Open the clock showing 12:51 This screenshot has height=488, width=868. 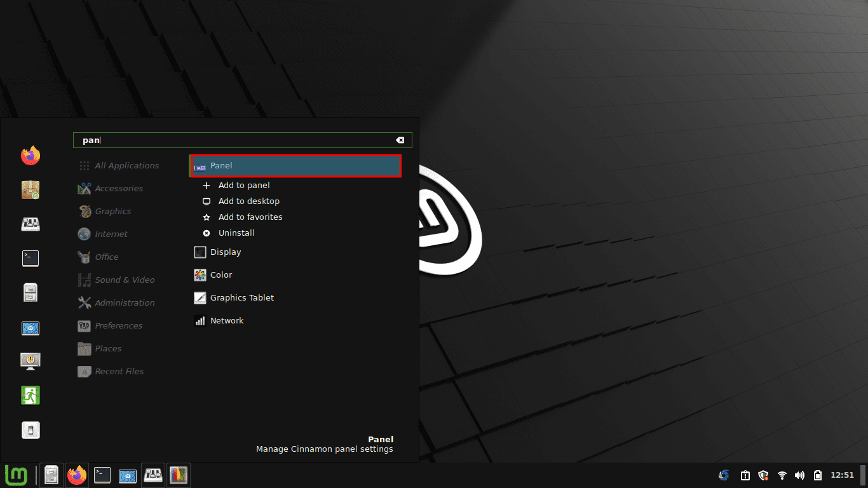point(842,475)
